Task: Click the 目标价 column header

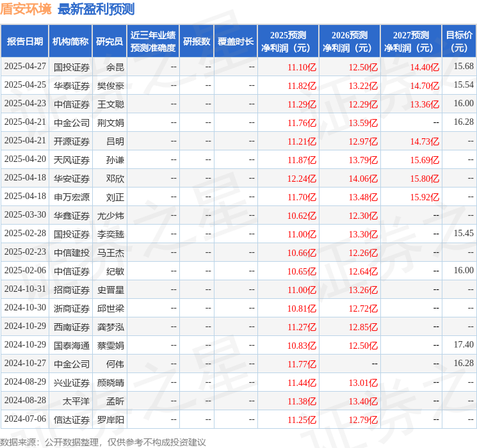Action: coord(458,42)
